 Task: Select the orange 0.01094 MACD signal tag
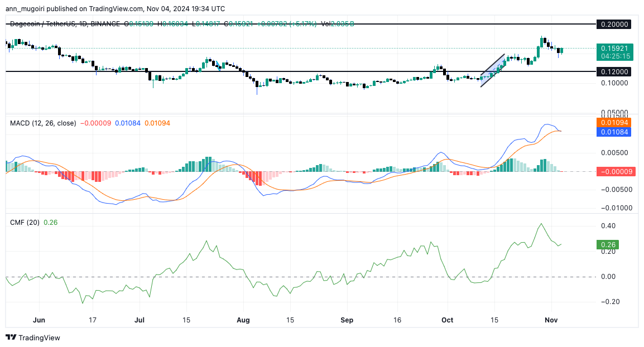coord(613,122)
